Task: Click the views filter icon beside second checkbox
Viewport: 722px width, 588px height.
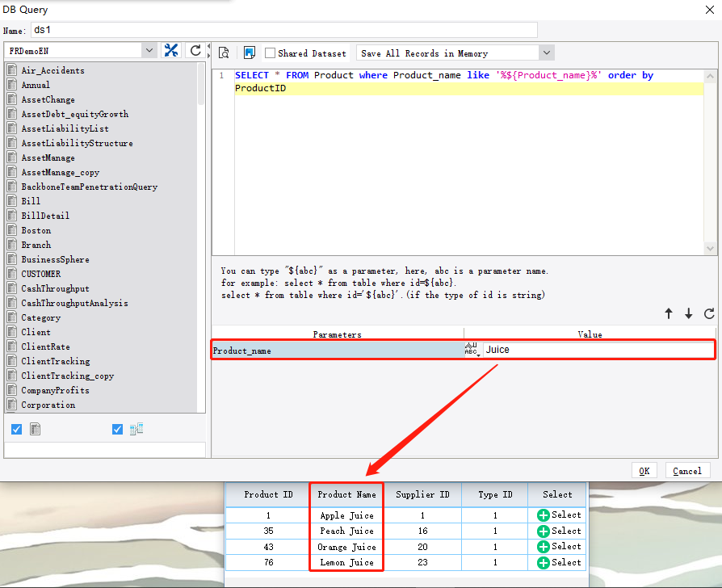Action: (x=136, y=429)
